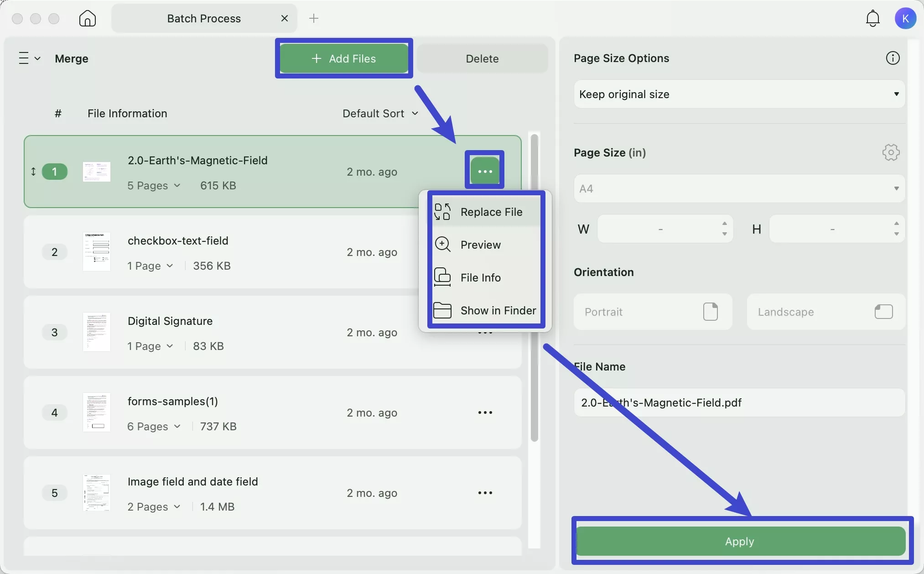Image resolution: width=924 pixels, height=574 pixels.
Task: Select Portrait orientation
Action: [x=653, y=312]
